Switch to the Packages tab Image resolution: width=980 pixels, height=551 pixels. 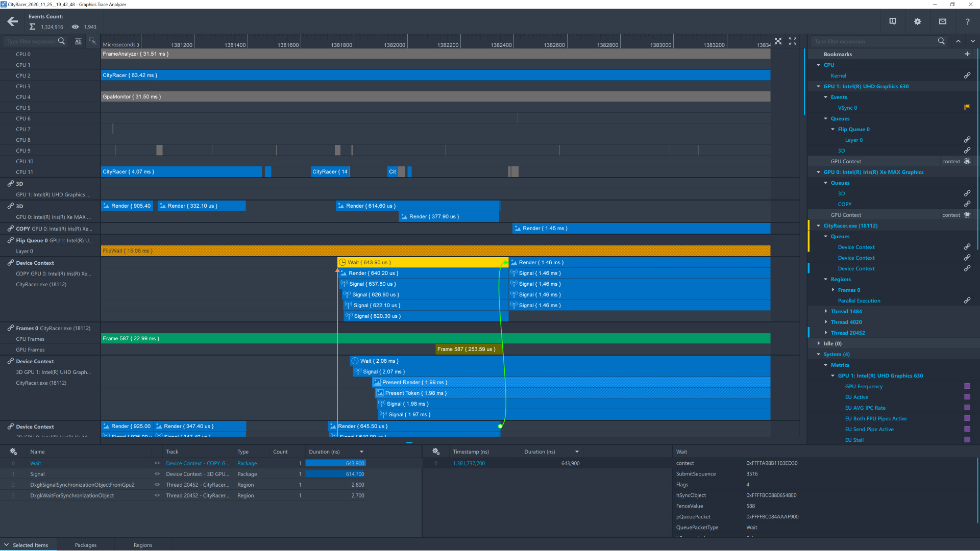86,545
